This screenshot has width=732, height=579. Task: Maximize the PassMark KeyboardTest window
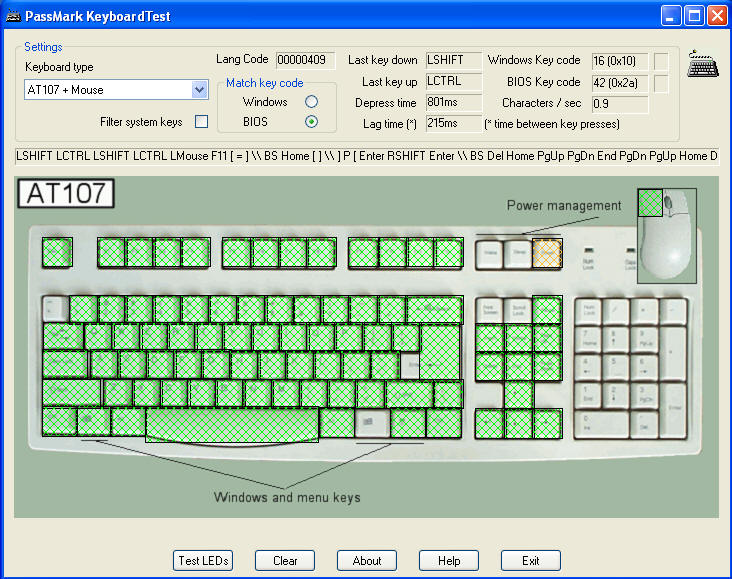pos(694,16)
